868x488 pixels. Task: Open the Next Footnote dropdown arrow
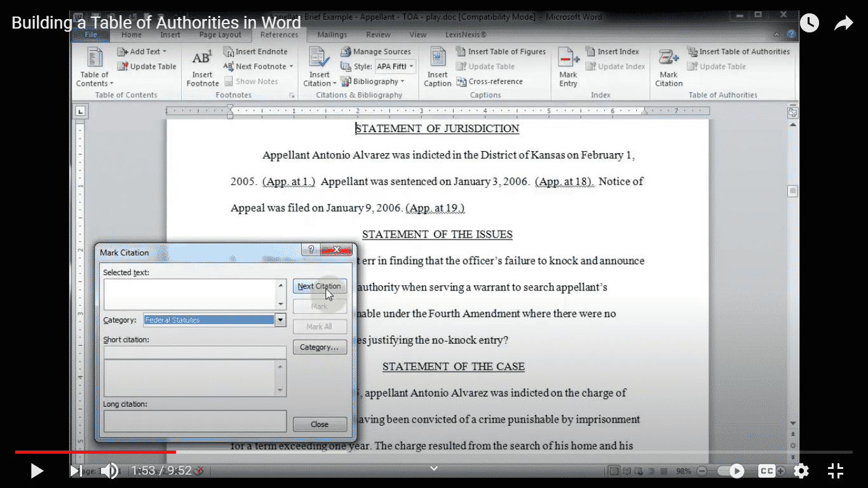(x=292, y=66)
